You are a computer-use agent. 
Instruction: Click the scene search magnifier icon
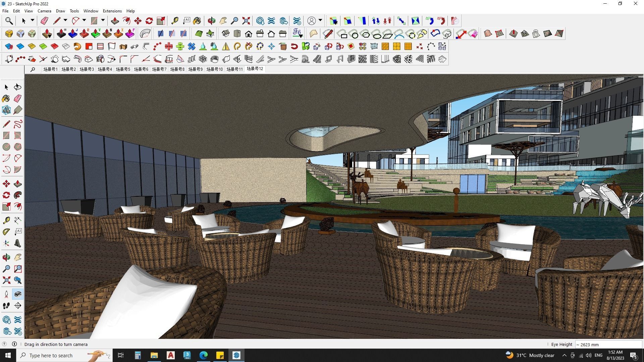33,69
